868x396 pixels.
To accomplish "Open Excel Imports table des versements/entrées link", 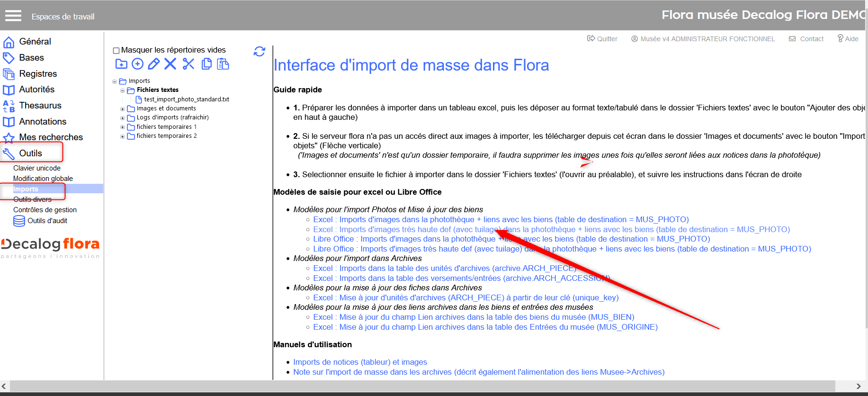I will point(462,279).
